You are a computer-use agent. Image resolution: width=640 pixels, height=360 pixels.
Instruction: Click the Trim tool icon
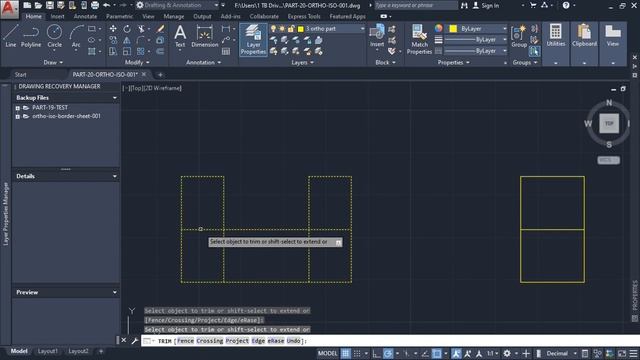click(141, 29)
